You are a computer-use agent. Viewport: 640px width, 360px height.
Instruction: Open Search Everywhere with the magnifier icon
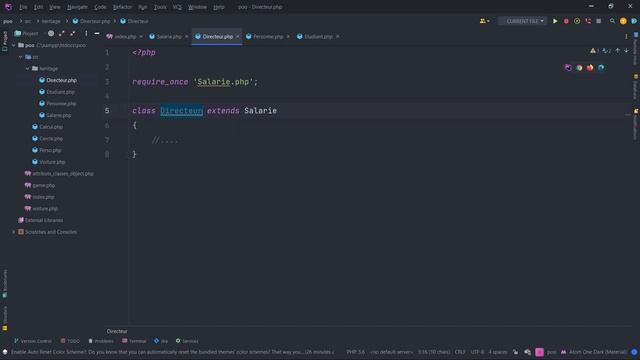[x=612, y=21]
